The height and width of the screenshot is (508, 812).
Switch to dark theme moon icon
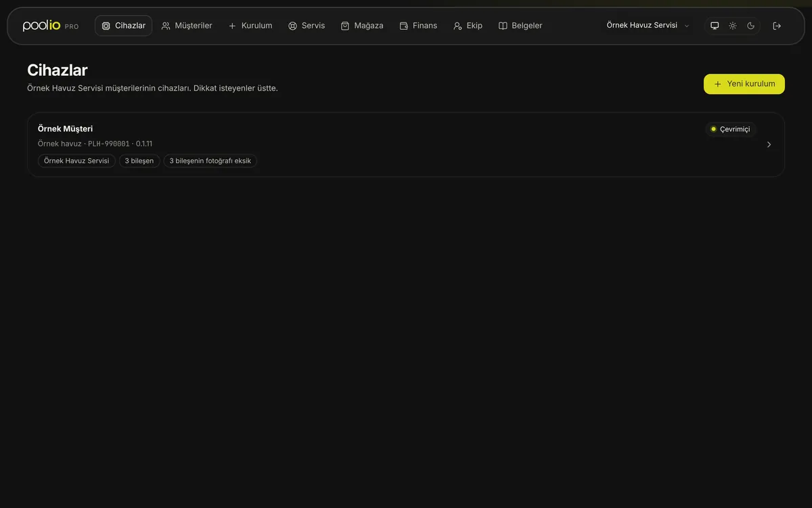(751, 26)
